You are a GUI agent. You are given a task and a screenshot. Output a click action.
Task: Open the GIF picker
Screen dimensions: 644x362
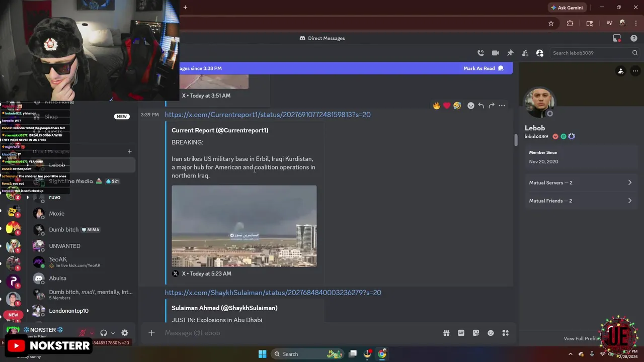tap(461, 333)
